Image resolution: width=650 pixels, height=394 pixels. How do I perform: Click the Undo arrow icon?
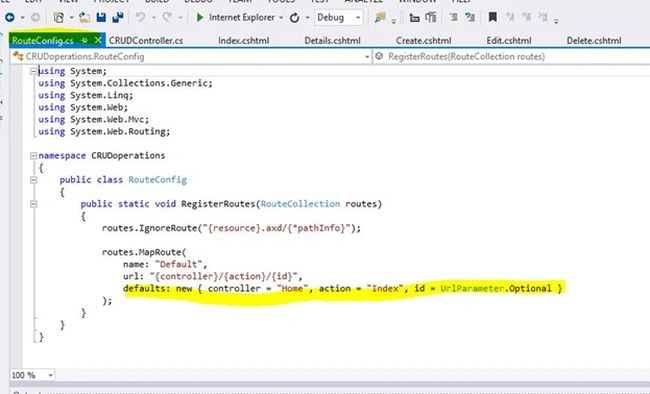tap(141, 17)
